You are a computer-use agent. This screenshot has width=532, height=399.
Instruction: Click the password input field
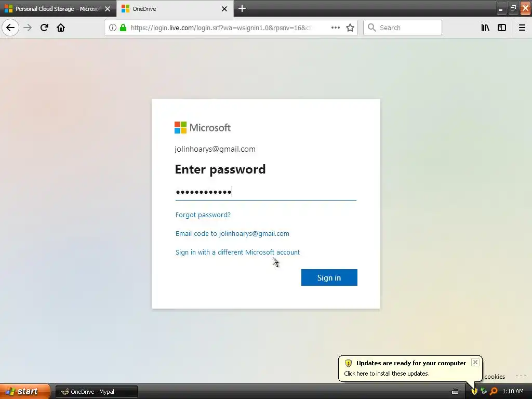click(265, 192)
